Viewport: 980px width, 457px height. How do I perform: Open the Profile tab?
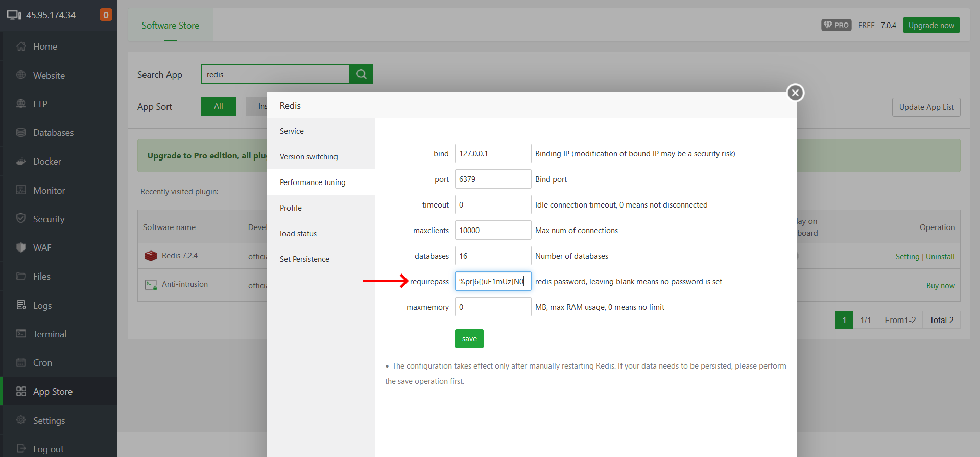point(321,208)
